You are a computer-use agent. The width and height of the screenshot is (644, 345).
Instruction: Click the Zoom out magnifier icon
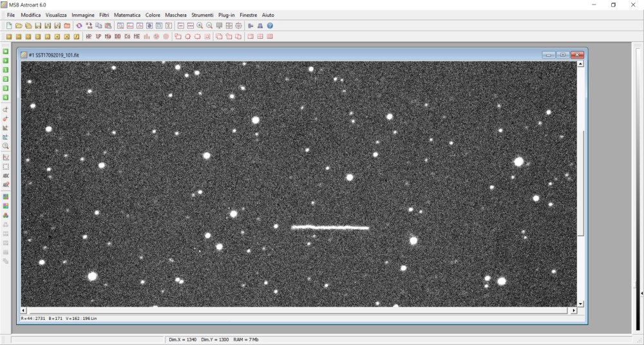point(209,26)
